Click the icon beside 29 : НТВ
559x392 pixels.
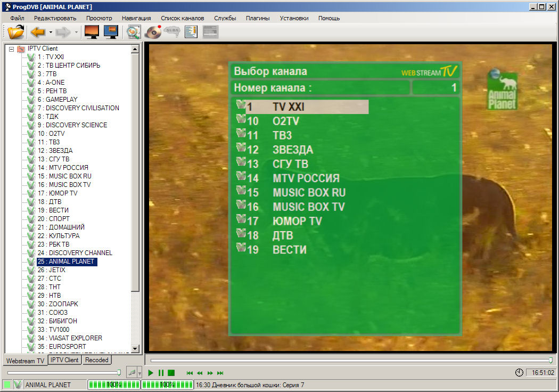click(x=31, y=296)
